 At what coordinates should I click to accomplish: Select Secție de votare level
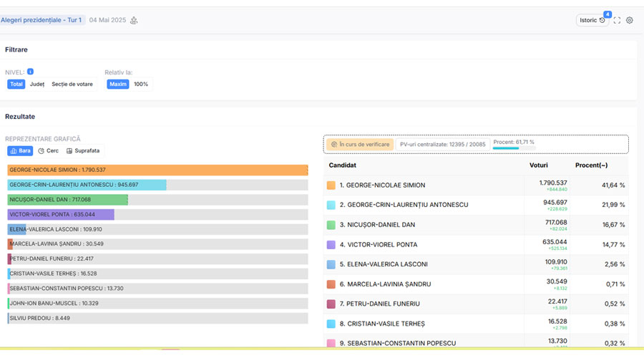72,84
